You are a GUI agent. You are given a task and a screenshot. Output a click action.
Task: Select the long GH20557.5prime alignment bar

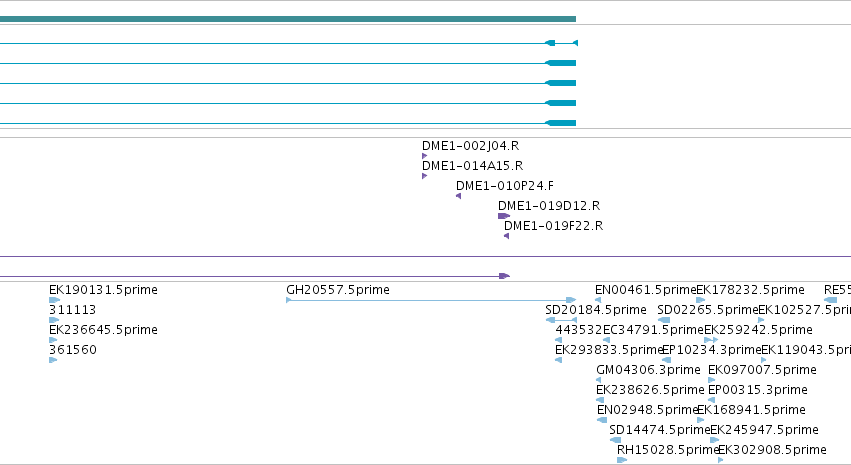point(431,300)
